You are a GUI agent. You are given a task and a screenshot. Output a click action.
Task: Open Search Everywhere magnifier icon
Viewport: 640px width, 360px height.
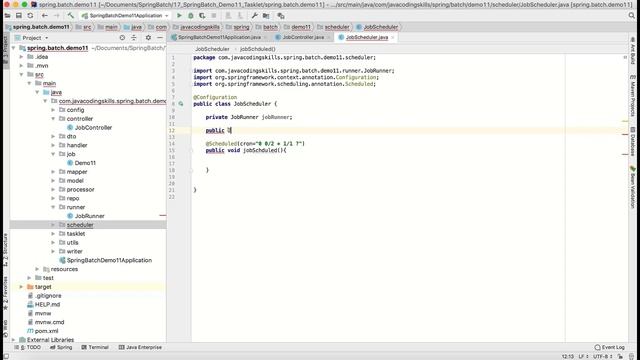[x=632, y=16]
